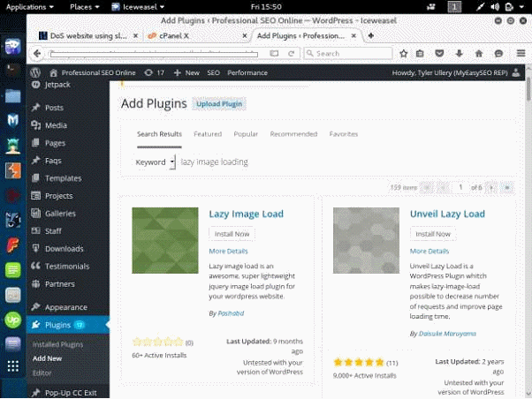Click the Unveil Lazy Load gray thumbnail
This screenshot has width=532, height=399.
[366, 240]
